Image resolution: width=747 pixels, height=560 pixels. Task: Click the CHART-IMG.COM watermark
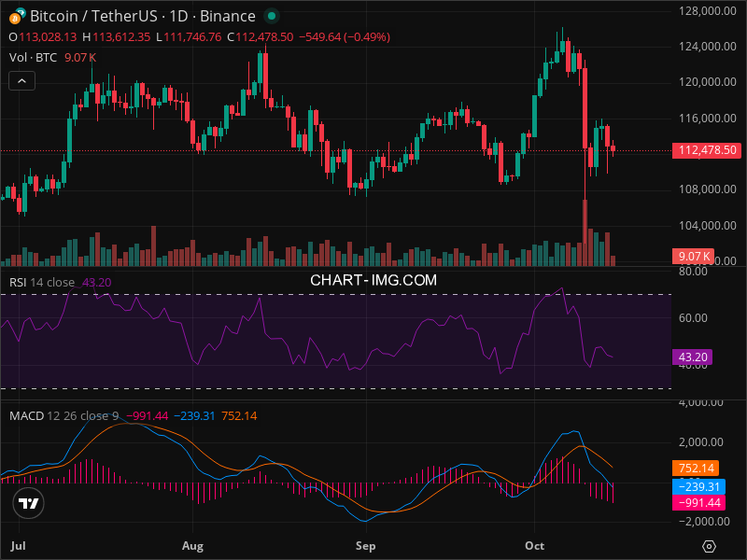point(373,279)
